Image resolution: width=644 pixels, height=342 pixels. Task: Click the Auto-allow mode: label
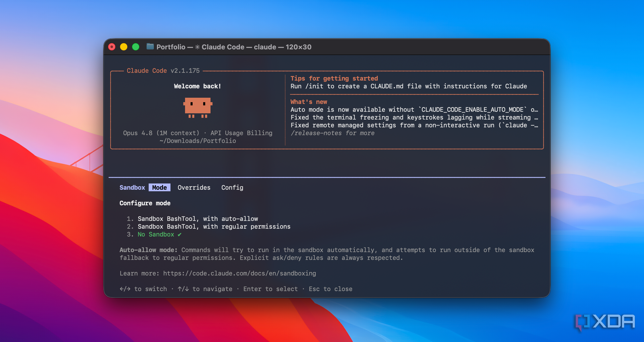[148, 250]
